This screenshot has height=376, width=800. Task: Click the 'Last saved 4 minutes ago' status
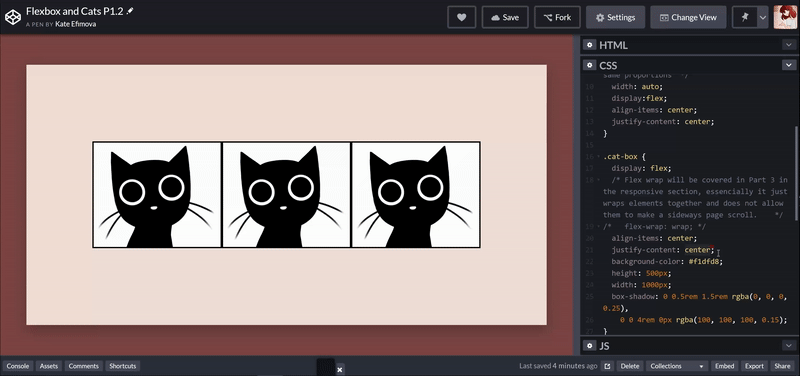pyautogui.click(x=558, y=366)
